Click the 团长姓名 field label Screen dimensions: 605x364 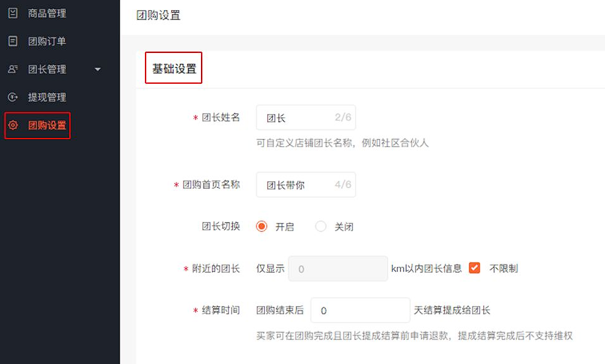click(221, 117)
